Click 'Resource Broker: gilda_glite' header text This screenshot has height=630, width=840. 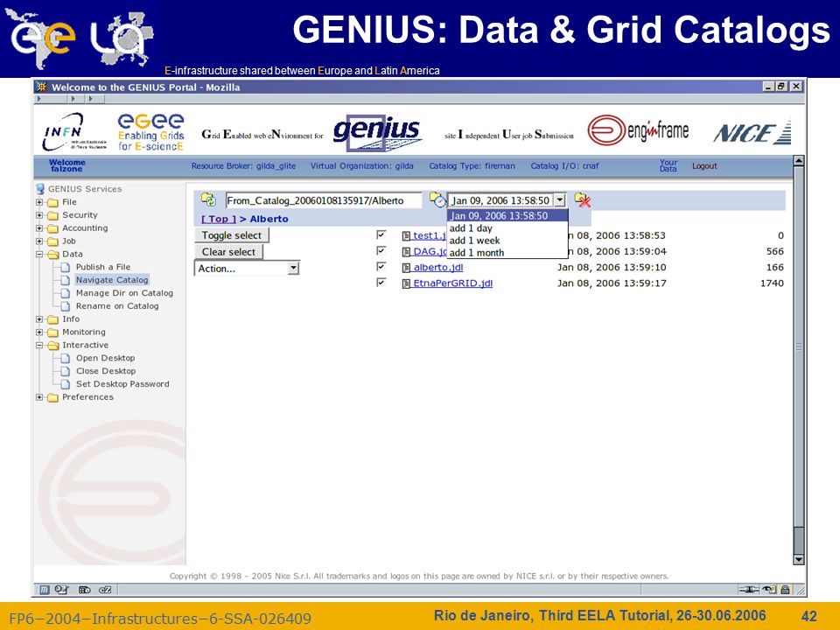pos(244,166)
